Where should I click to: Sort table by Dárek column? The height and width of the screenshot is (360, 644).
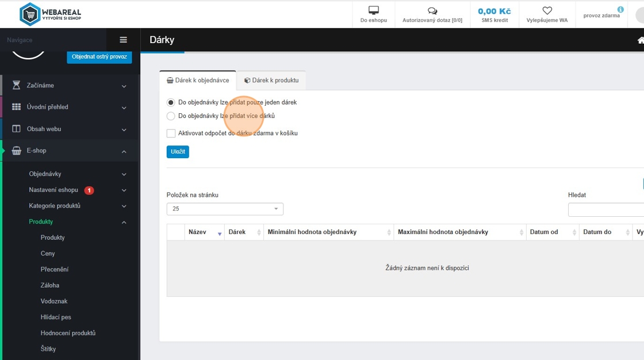[244, 232]
